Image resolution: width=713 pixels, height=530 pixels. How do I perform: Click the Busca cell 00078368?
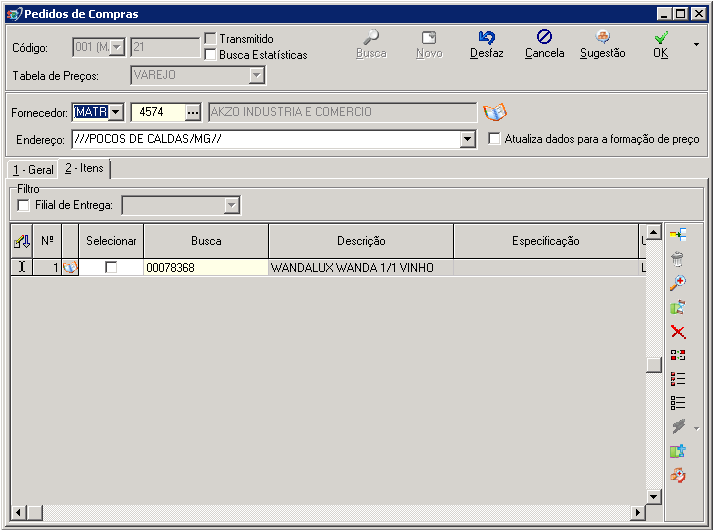(206, 267)
